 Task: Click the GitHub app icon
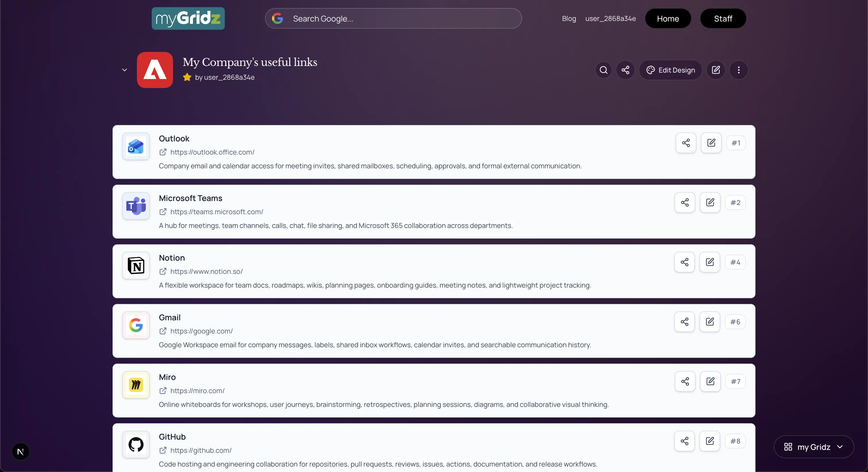(136, 444)
